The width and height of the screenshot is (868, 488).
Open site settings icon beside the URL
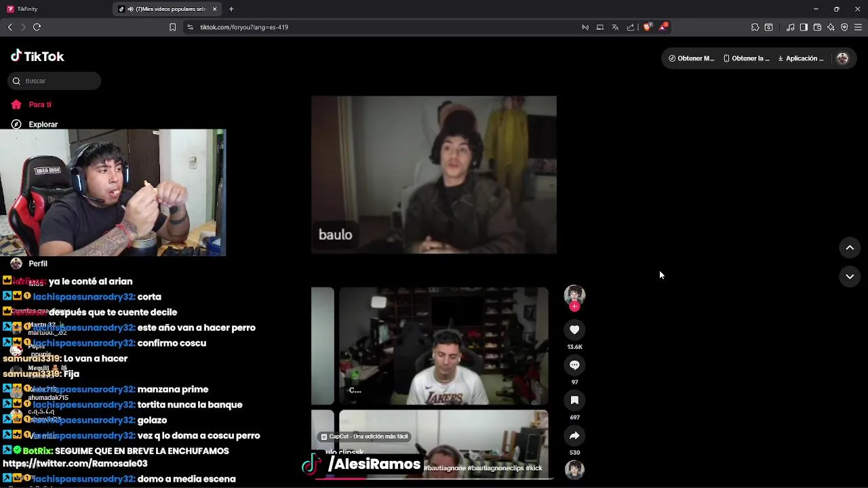(x=190, y=27)
